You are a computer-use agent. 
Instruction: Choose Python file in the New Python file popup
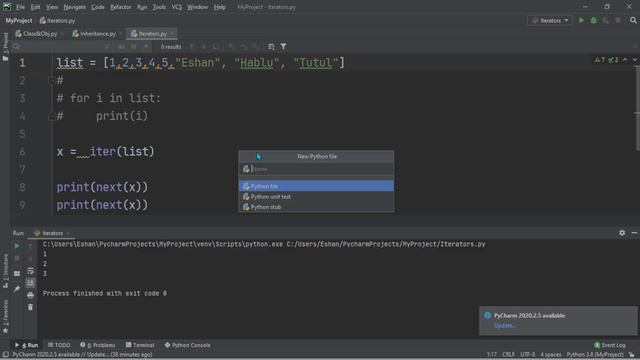tap(316, 186)
